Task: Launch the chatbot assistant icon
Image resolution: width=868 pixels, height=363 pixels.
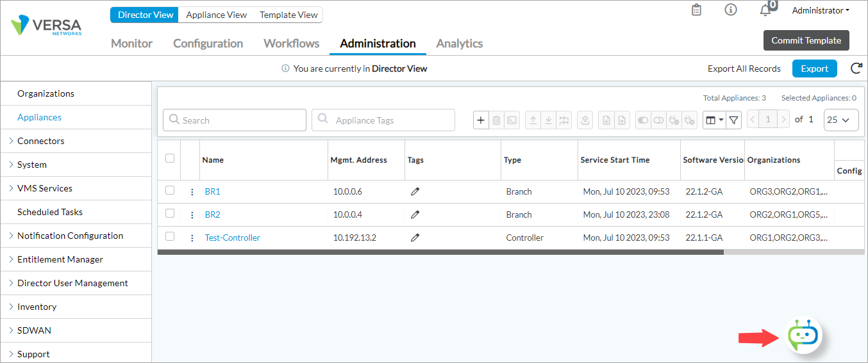Action: [803, 335]
